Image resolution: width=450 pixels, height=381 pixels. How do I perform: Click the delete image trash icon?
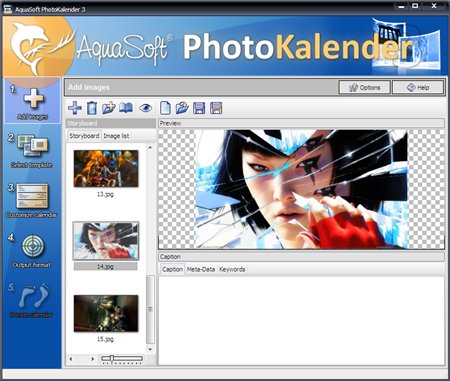[x=92, y=108]
